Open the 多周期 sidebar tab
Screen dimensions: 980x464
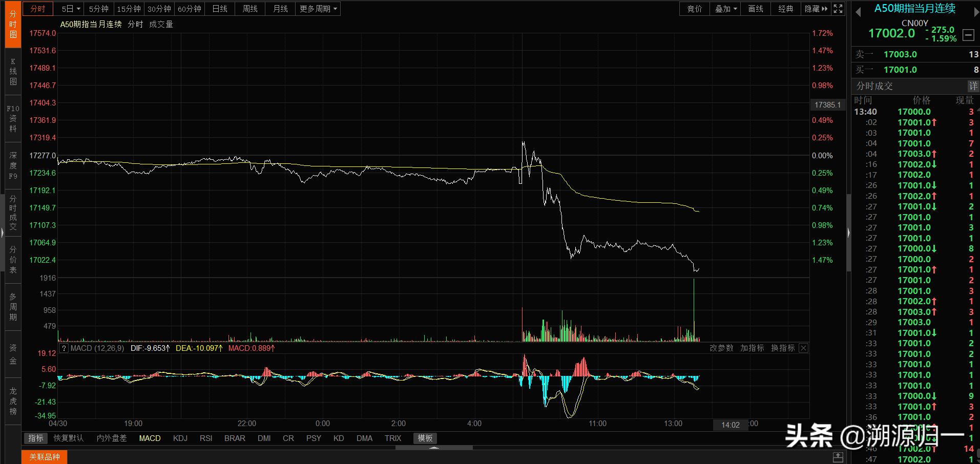coord(13,307)
